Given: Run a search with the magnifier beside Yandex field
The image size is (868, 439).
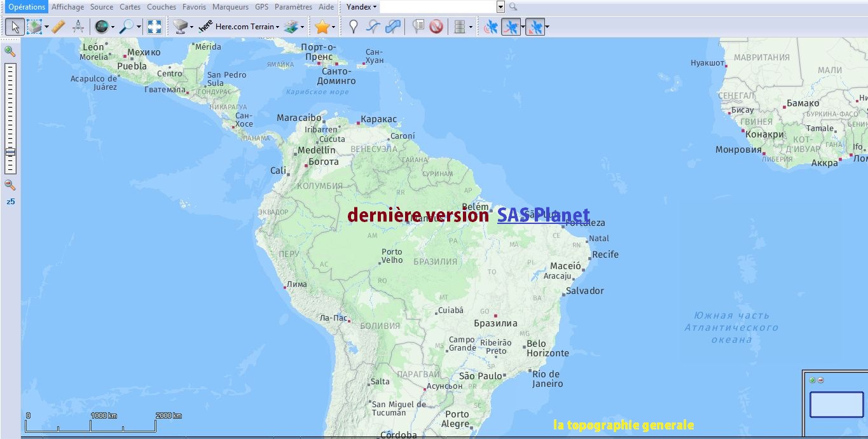Looking at the screenshot, I should 513,7.
